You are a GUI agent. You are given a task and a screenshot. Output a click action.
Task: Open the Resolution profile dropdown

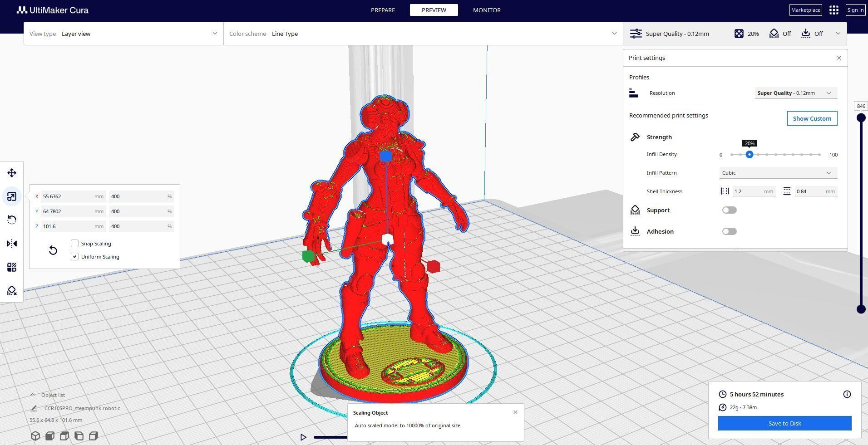(x=796, y=93)
